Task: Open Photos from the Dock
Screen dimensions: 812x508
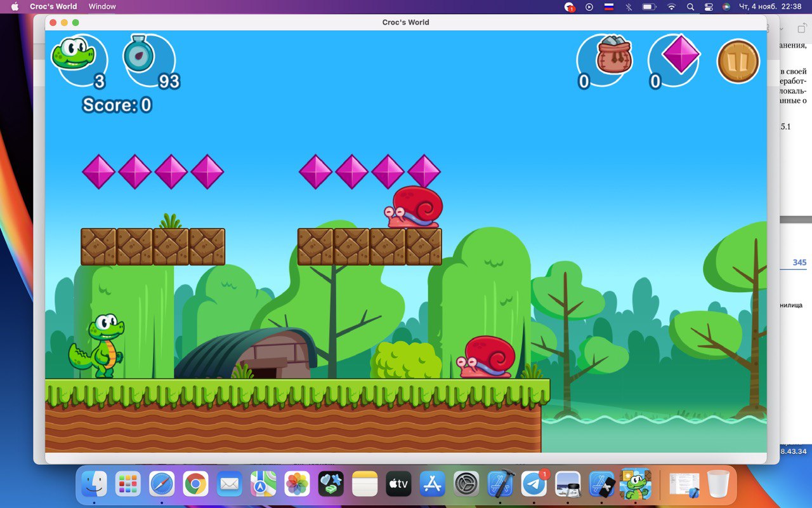Action: point(297,485)
